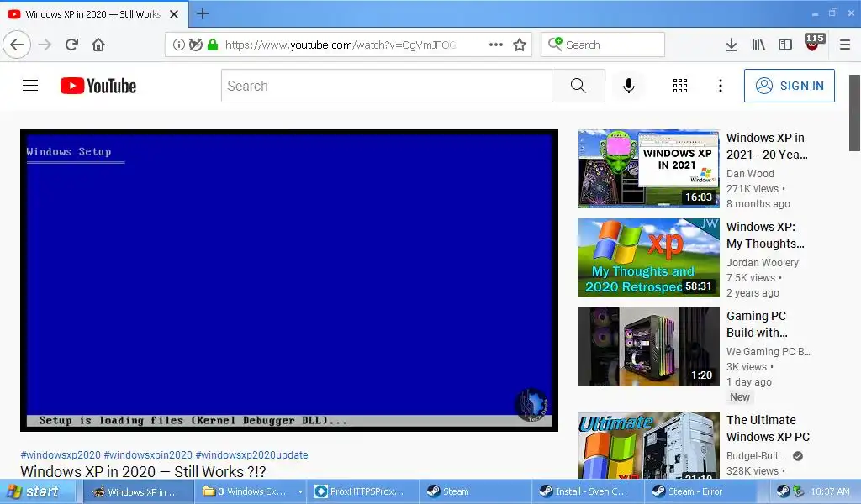This screenshot has width=861, height=504.
Task: Open the Ultimate Windows XP PC thumbnail
Action: tap(648, 445)
